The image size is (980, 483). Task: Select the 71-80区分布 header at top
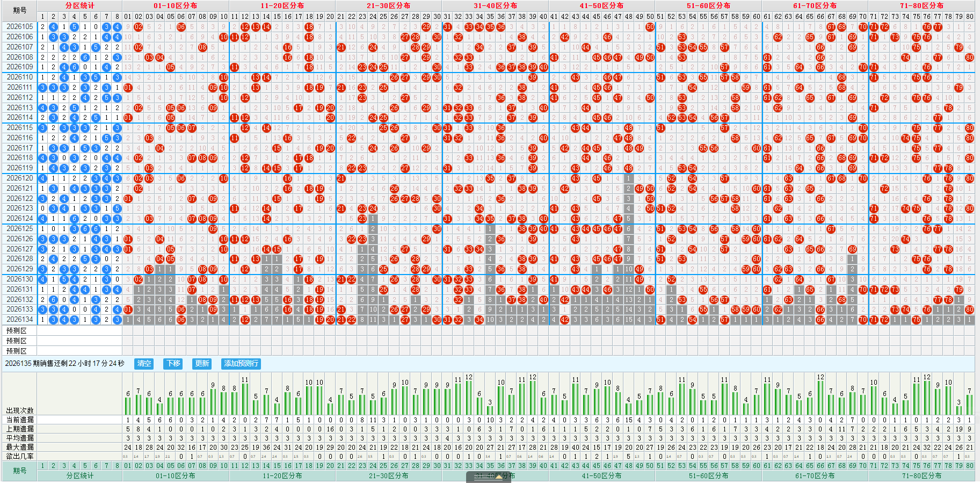pos(921,5)
